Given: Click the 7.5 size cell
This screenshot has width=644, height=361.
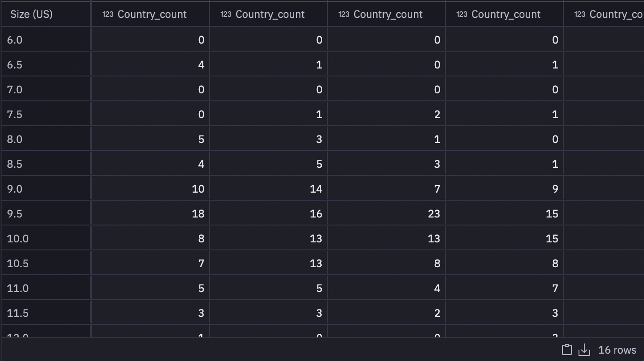Looking at the screenshot, I should (x=15, y=114).
